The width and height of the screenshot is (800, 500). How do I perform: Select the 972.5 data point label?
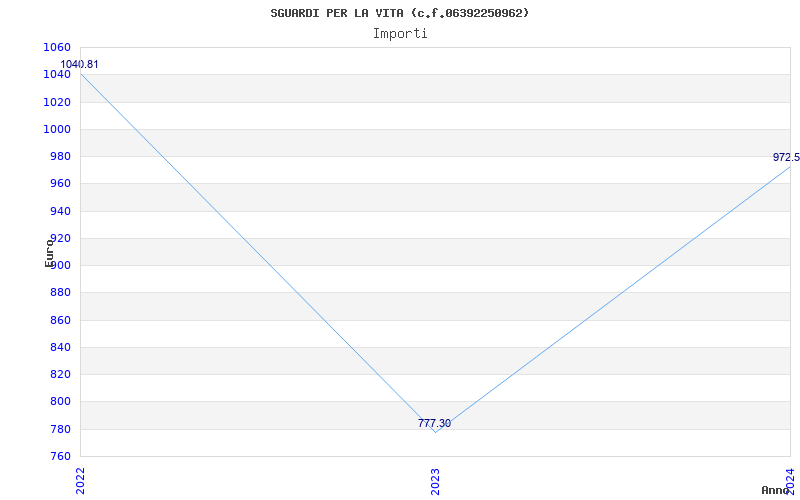click(786, 157)
